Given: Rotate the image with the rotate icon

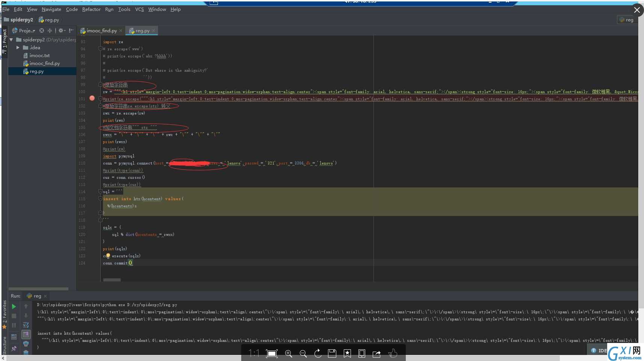Looking at the screenshot, I should (x=318, y=353).
